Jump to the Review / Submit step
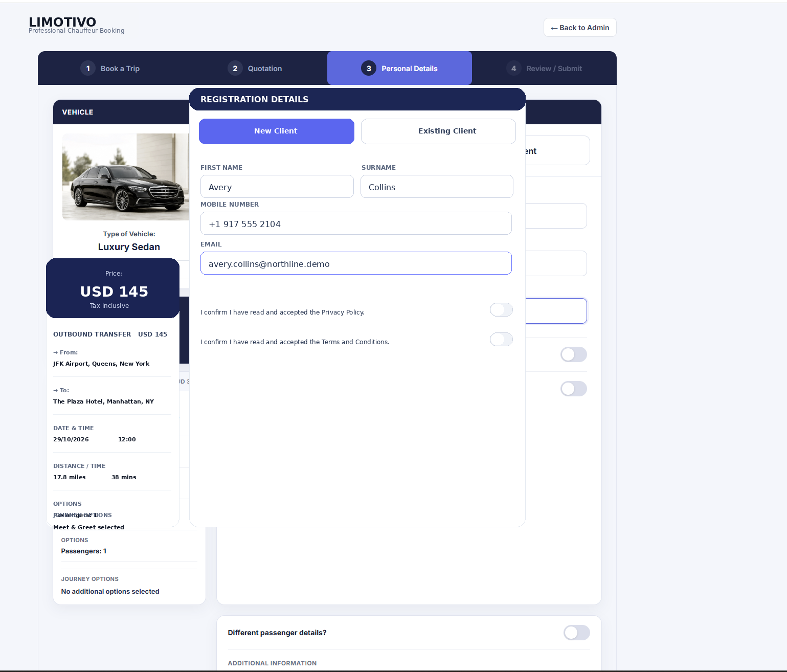This screenshot has height=672, width=787. point(544,69)
